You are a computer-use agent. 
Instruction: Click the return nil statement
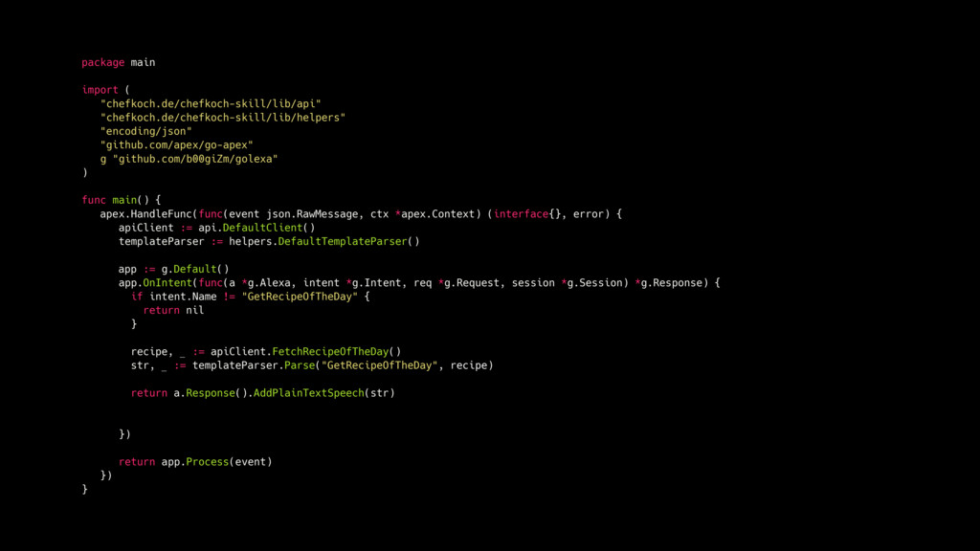tap(173, 311)
